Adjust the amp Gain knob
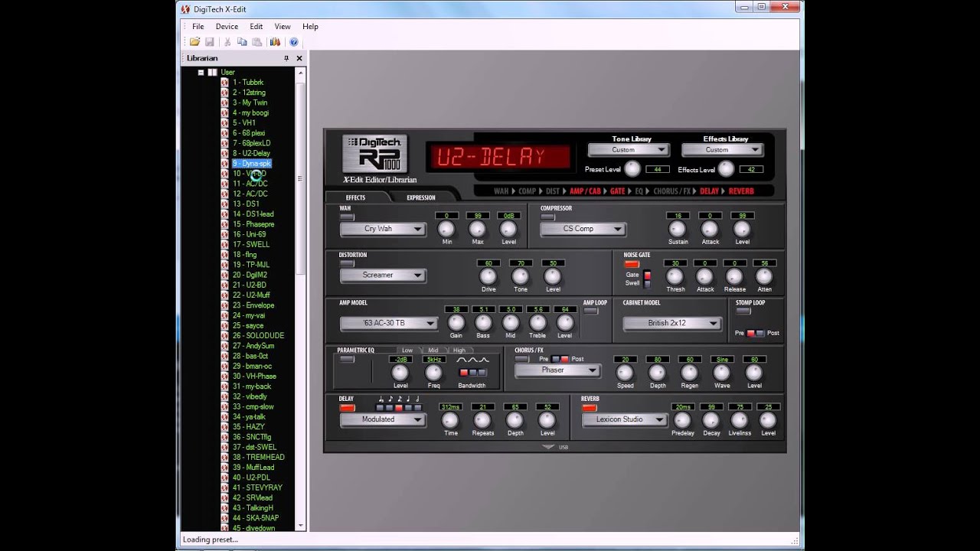This screenshot has width=980, height=551. click(456, 323)
